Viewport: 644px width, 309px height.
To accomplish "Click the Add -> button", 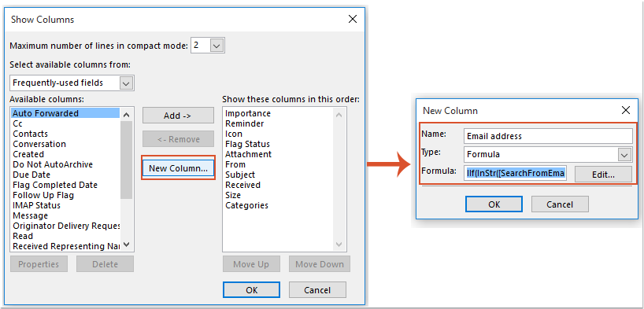I will [178, 116].
